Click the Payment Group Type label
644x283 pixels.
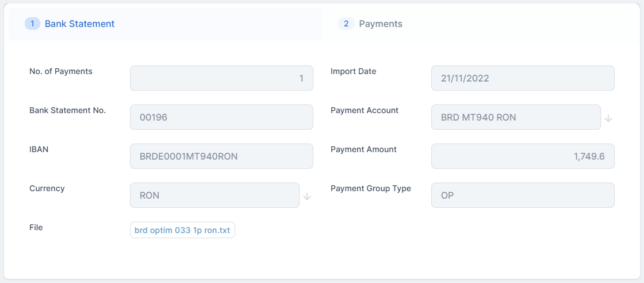coord(370,188)
